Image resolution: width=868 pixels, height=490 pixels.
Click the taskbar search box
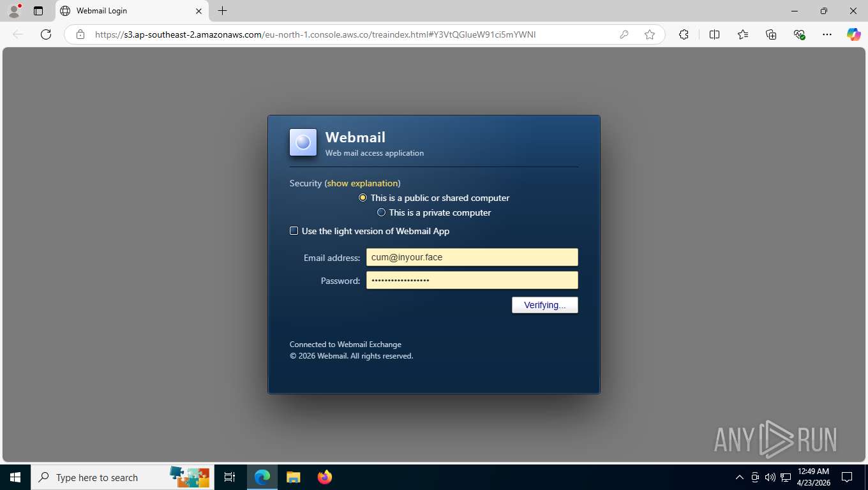[123, 477]
